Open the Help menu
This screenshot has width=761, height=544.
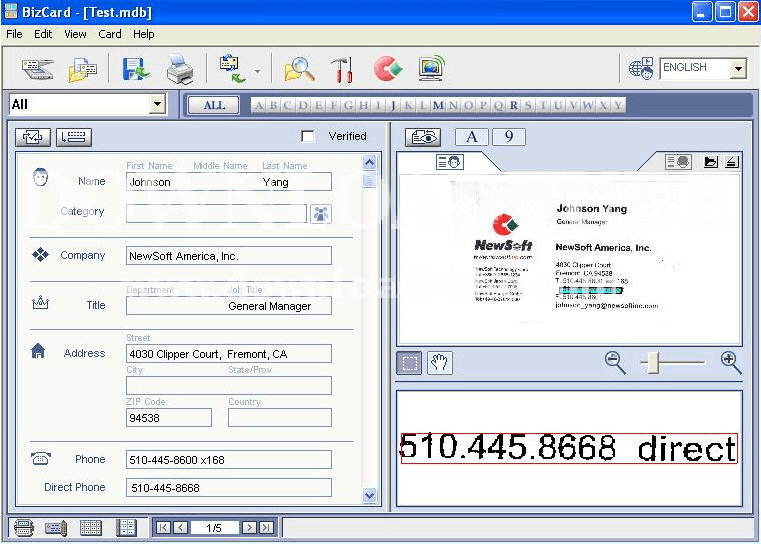click(x=144, y=34)
